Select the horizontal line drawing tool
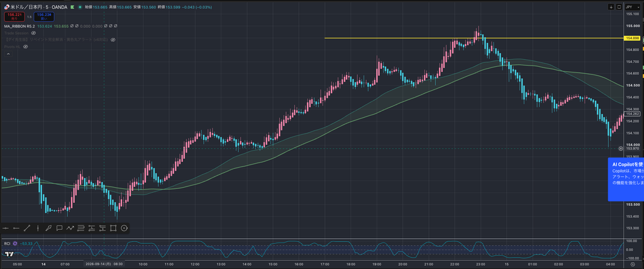 [6, 228]
